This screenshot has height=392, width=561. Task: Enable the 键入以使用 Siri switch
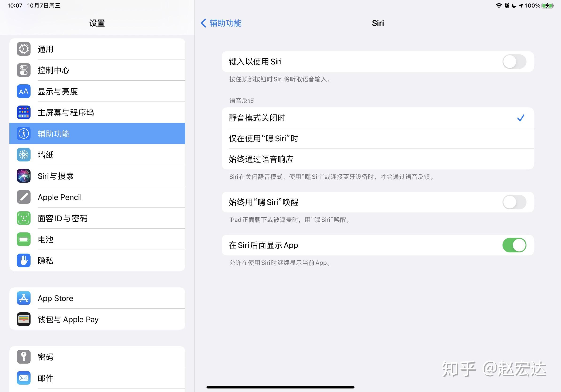coord(514,62)
